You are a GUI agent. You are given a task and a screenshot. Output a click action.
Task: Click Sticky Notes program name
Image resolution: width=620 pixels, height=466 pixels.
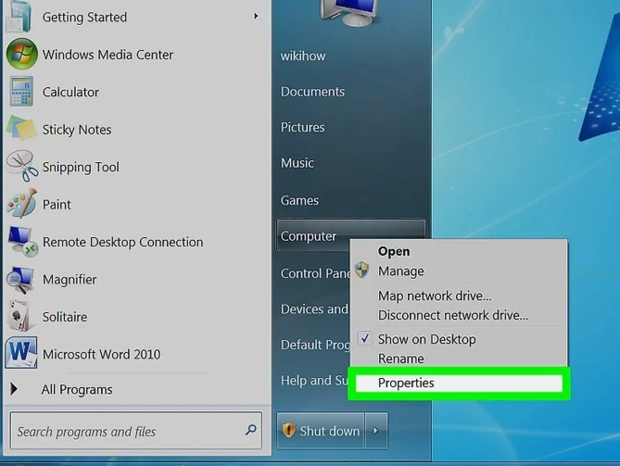pos(77,130)
